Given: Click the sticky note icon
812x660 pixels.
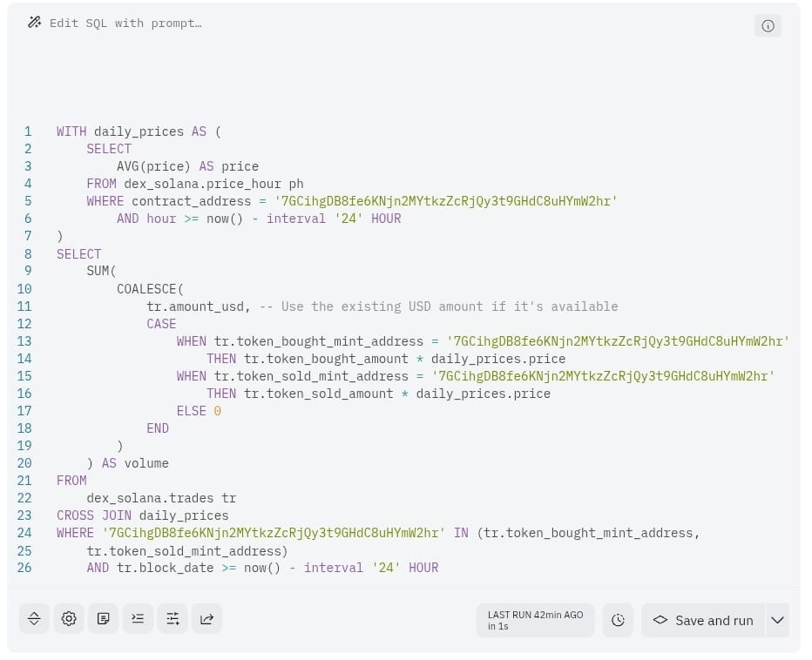Looking at the screenshot, I should (104, 618).
